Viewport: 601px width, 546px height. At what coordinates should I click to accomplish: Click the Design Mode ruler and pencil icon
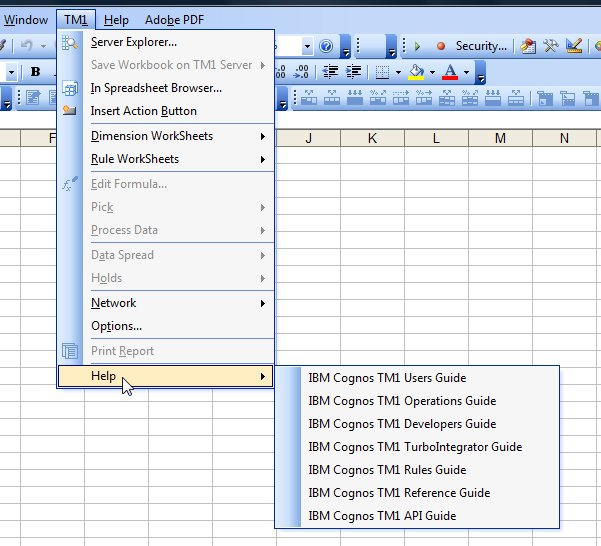pos(574,46)
